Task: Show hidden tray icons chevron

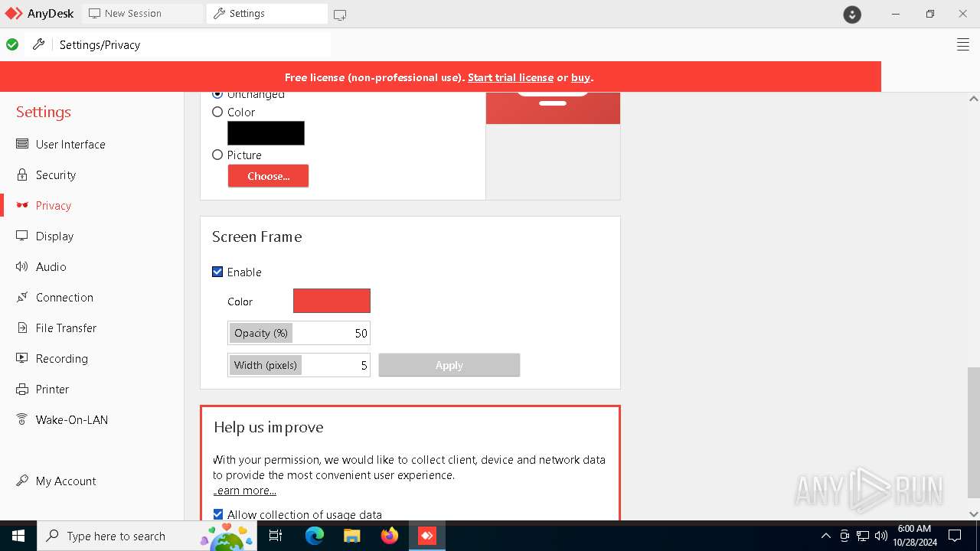Action: click(825, 536)
